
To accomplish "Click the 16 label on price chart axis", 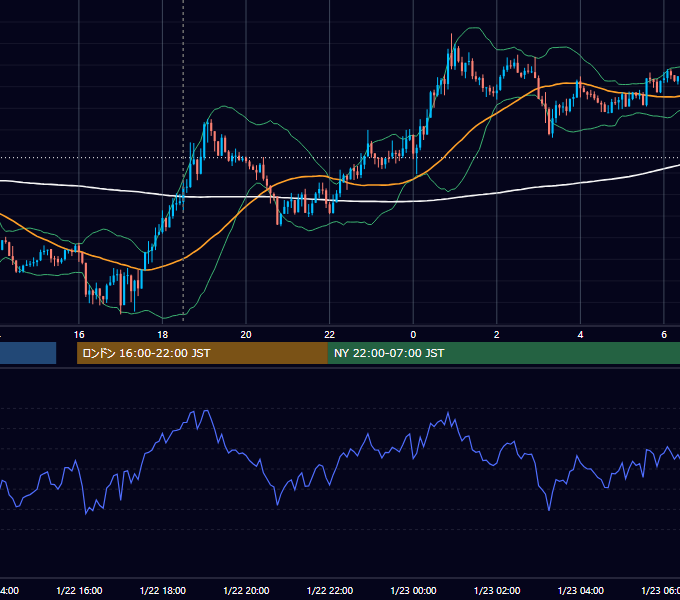I will [79, 335].
